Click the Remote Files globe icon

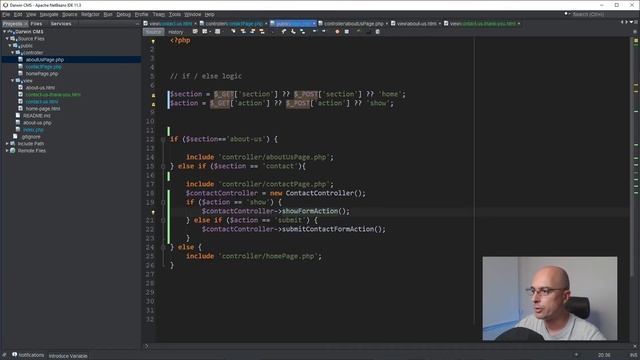pos(13,151)
